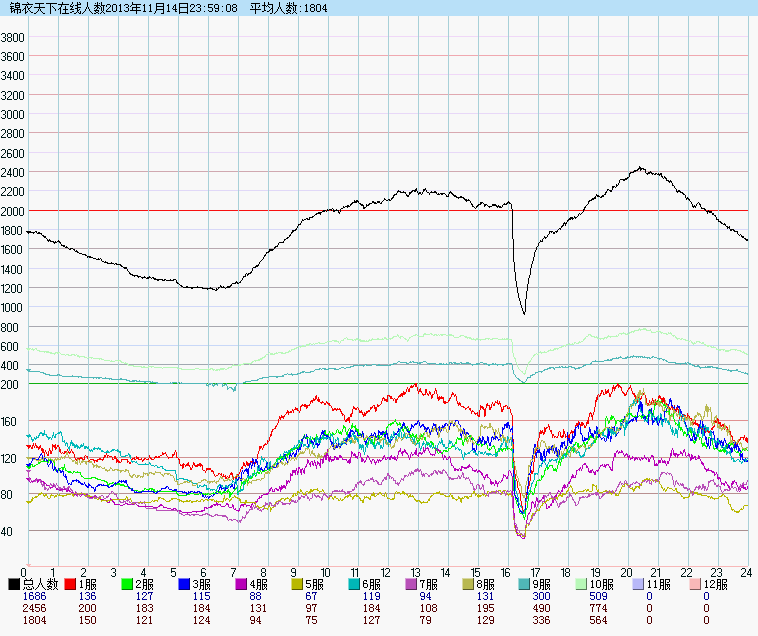
Task: Click the green 2服 legend swatch
Action: point(128,583)
